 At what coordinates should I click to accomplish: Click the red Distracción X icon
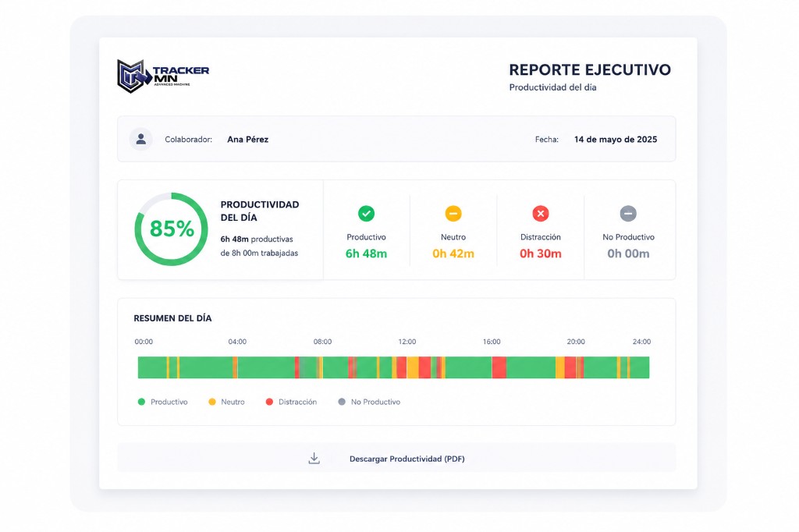[x=541, y=214]
